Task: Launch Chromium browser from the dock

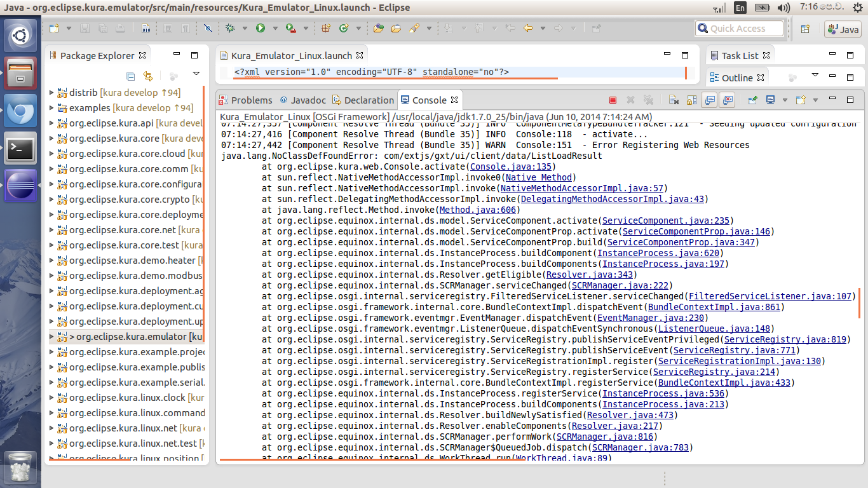Action: tap(20, 111)
